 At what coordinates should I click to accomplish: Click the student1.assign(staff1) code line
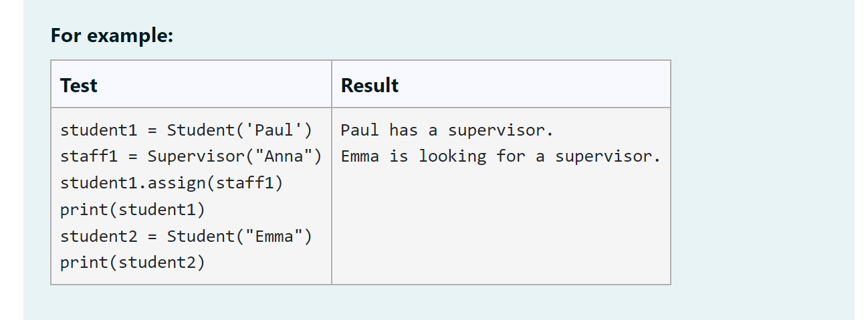point(171,183)
